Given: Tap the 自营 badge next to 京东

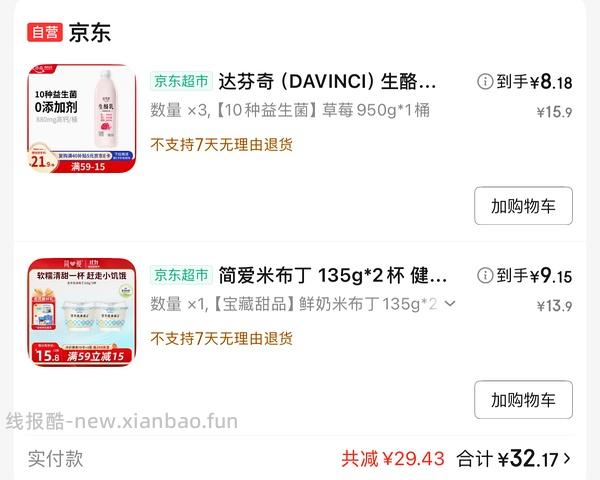Looking at the screenshot, I should 45,32.
